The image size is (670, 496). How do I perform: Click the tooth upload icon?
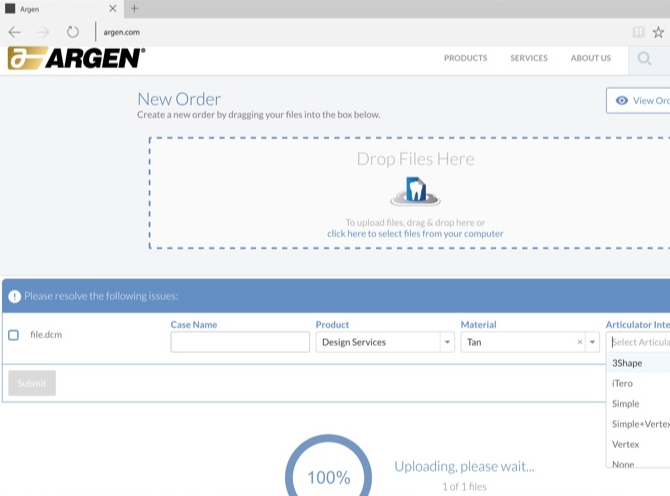[415, 191]
